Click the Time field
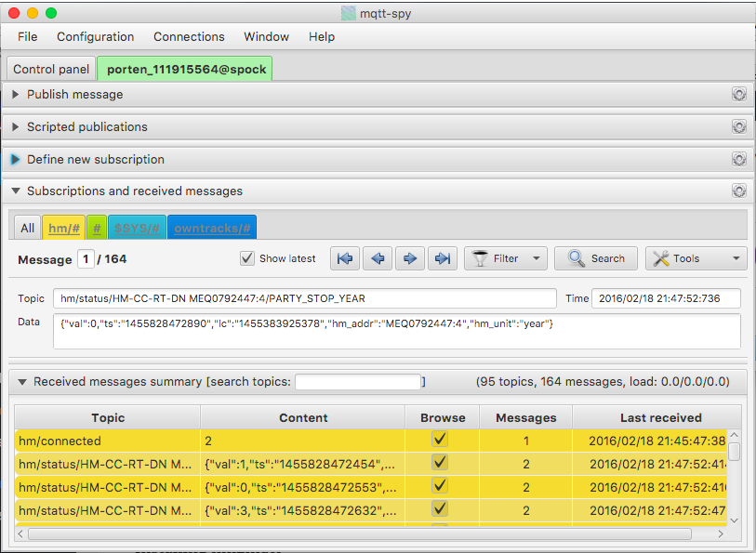This screenshot has width=756, height=553. pyautogui.click(x=666, y=298)
